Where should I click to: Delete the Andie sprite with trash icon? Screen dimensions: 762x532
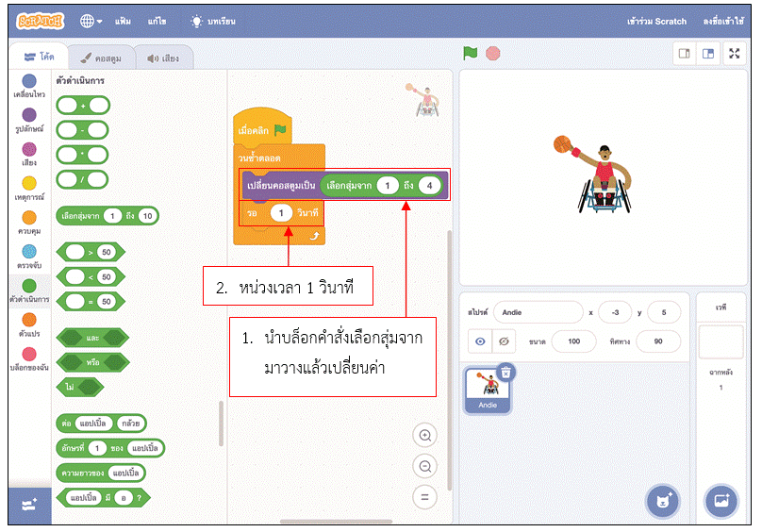(x=505, y=372)
